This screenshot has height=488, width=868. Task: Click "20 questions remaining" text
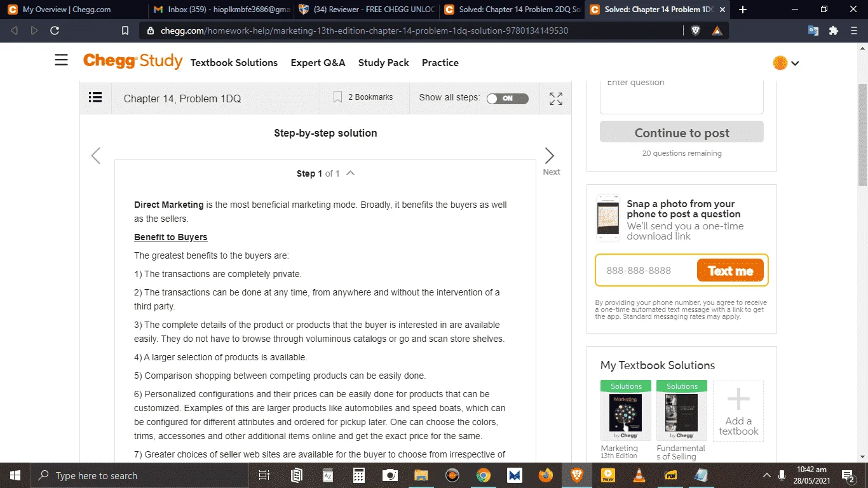click(682, 153)
